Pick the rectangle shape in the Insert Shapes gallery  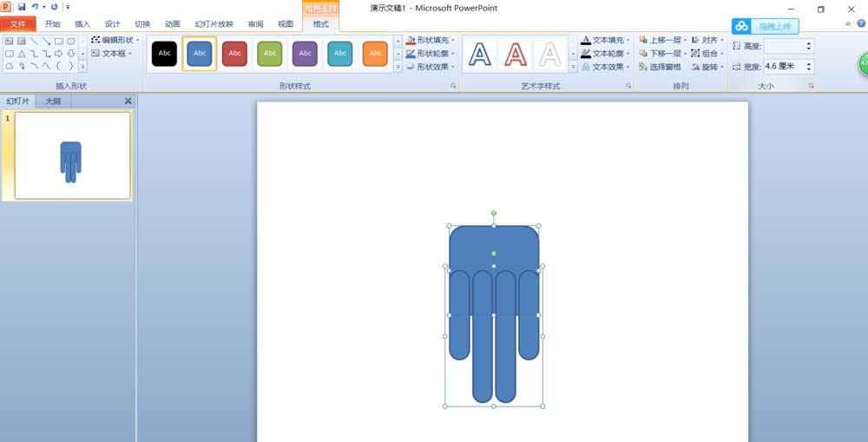pyautogui.click(x=58, y=41)
